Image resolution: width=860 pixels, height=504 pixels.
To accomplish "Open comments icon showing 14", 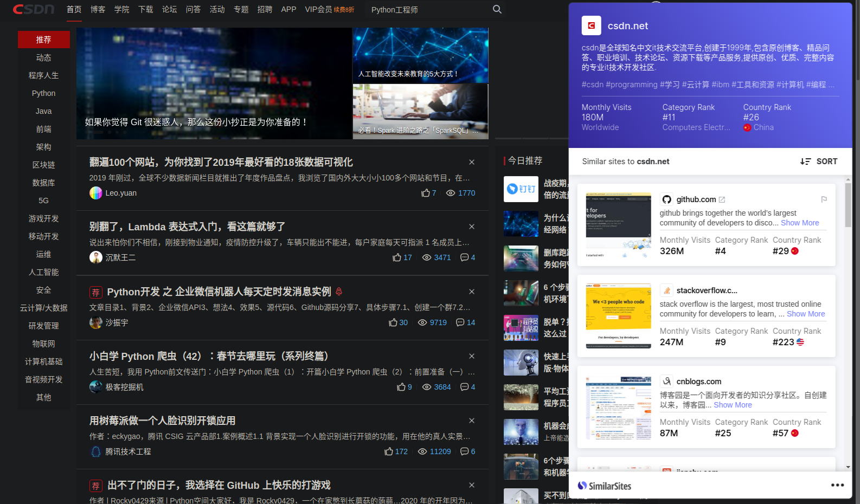I will 460,322.
